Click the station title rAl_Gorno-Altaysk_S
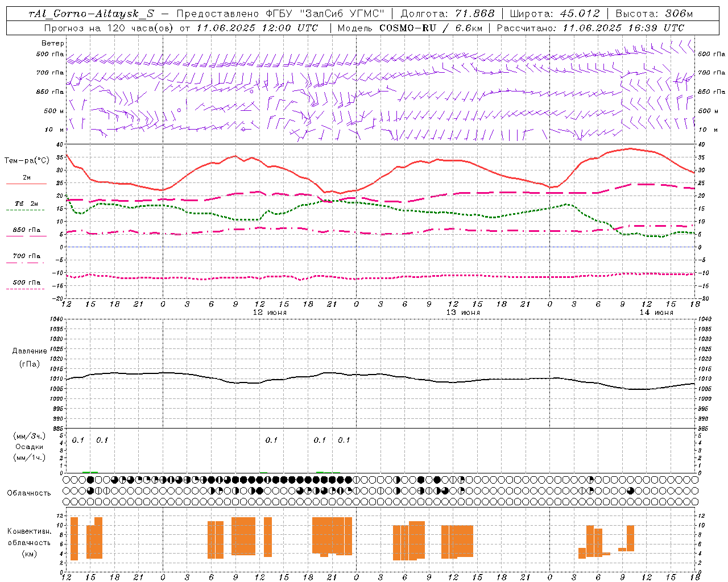728x582 pixels. [x=91, y=14]
